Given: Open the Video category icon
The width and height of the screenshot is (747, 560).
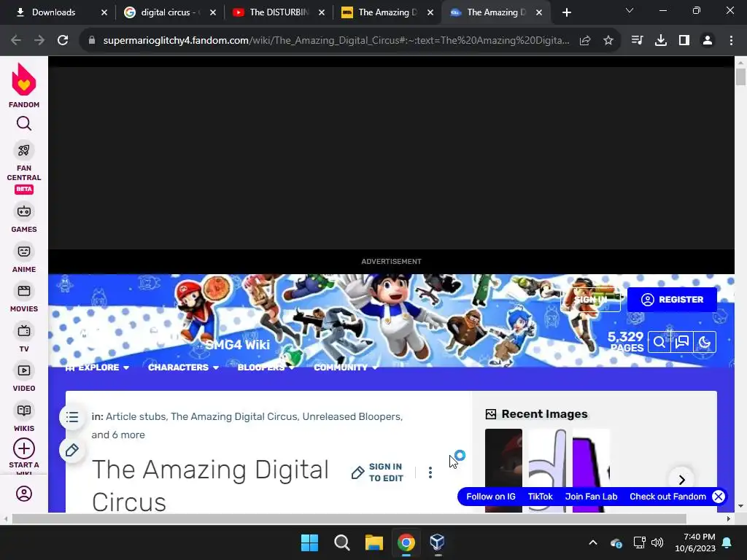Looking at the screenshot, I should pyautogui.click(x=24, y=370).
